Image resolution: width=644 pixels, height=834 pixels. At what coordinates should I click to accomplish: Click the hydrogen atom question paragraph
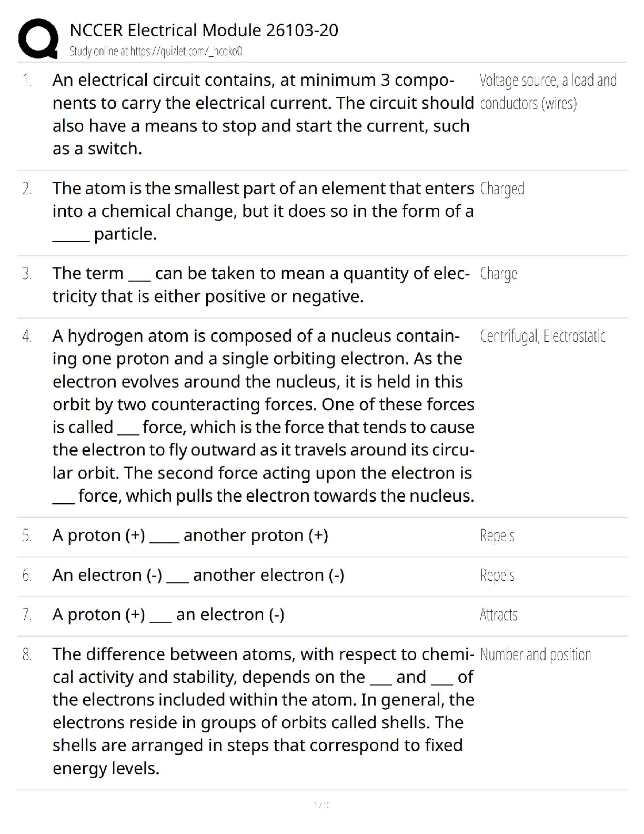[x=263, y=415]
